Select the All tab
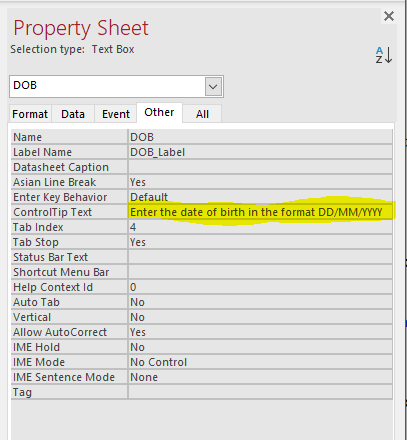This screenshot has width=407, height=440. coord(202,114)
